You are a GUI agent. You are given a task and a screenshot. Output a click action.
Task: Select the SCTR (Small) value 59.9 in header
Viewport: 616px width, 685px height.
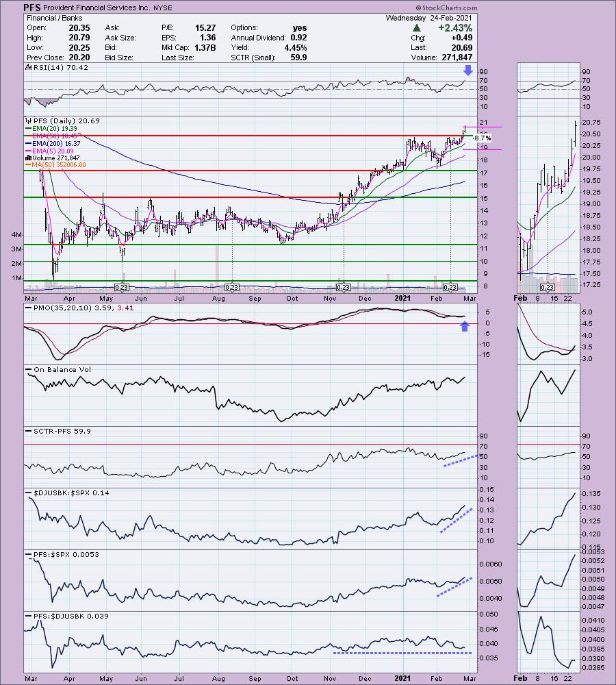point(298,58)
